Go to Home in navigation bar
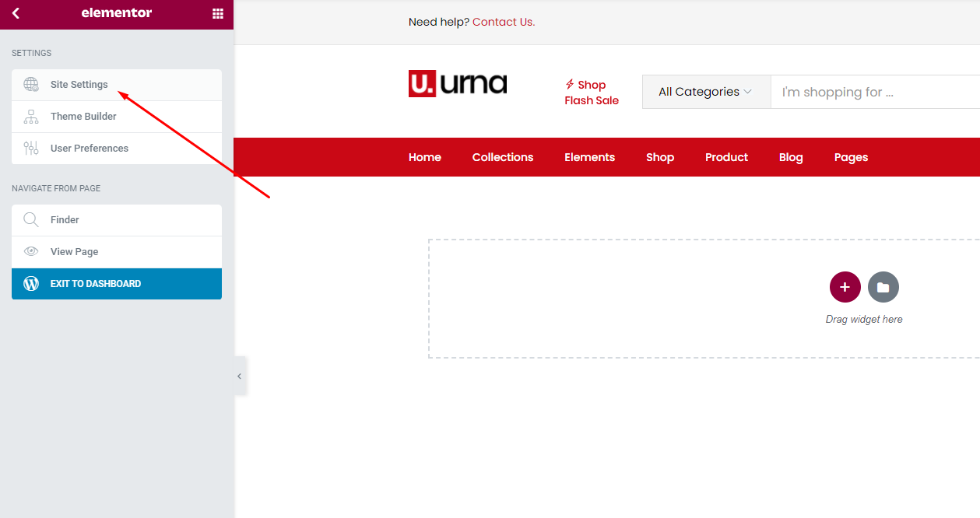 click(425, 157)
